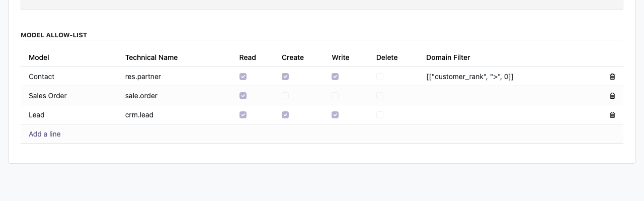Enable Write checkbox for Sales Order
The image size is (644, 201).
tap(335, 96)
